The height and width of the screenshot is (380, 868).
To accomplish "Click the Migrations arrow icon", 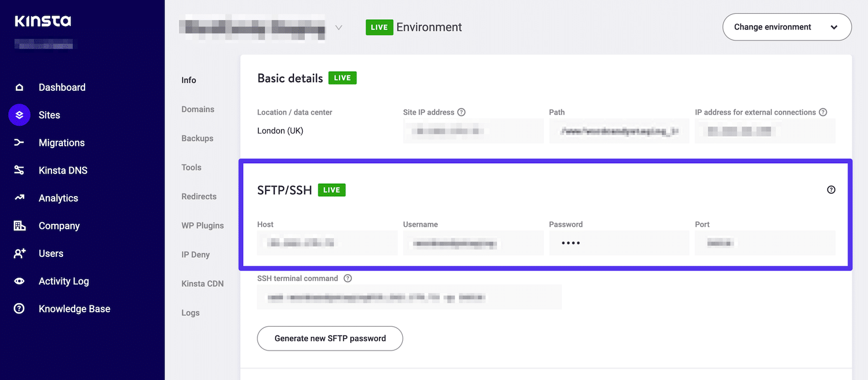I will [x=19, y=142].
